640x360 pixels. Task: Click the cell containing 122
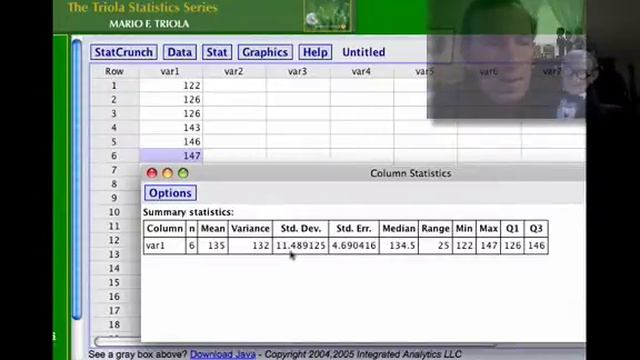[x=171, y=86]
